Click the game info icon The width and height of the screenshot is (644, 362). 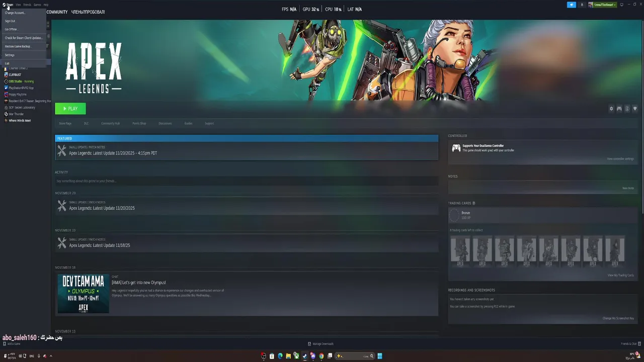tap(627, 109)
